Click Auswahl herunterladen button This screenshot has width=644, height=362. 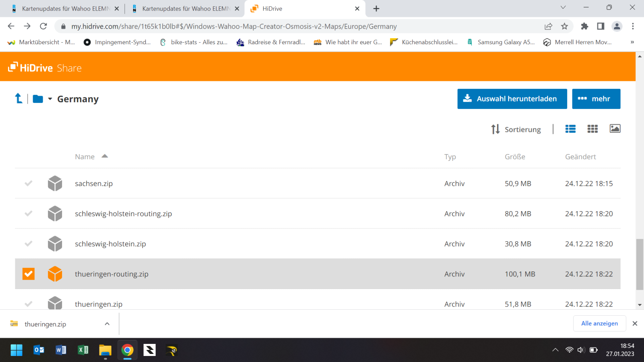click(512, 99)
